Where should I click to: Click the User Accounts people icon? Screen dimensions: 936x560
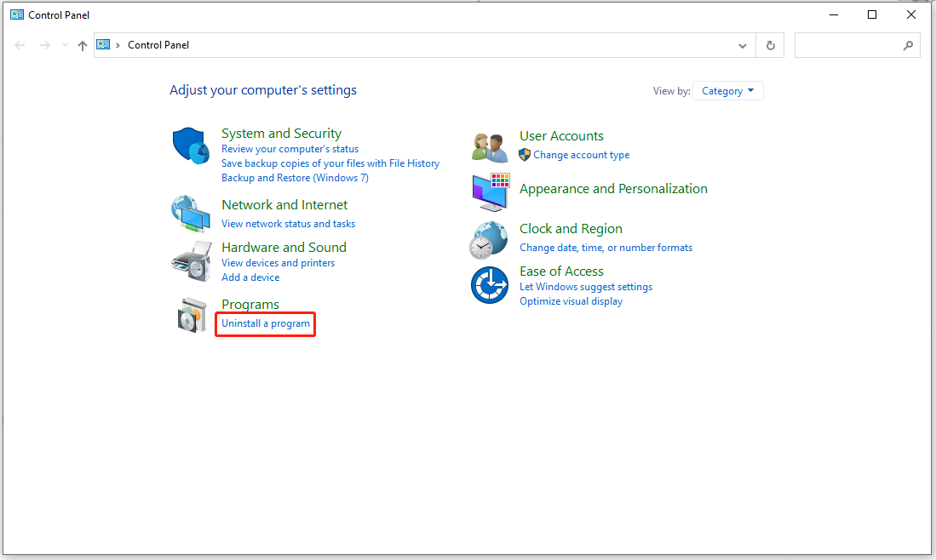(x=490, y=146)
